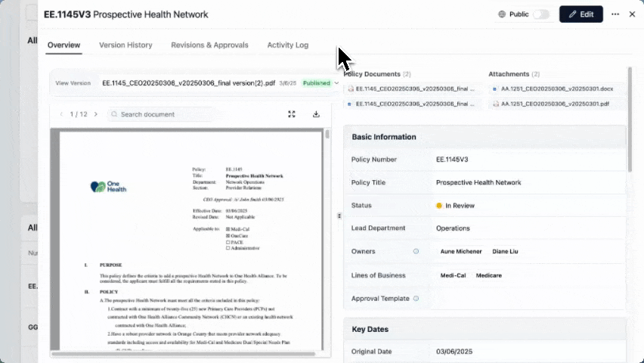The height and width of the screenshot is (363, 644).
Task: Click the Policy Title value Prospective Health Network
Action: click(x=478, y=182)
